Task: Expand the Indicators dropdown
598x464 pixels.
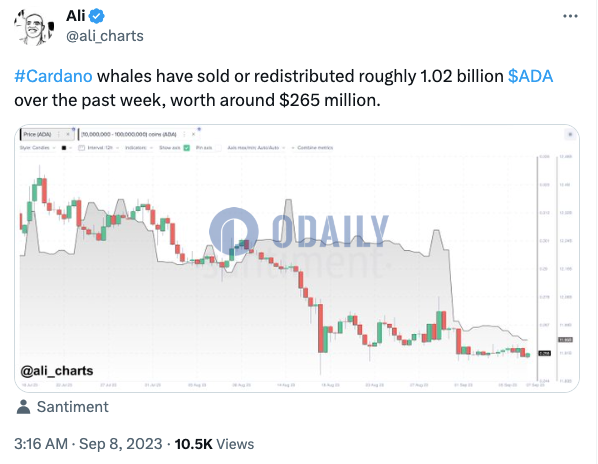Action: [x=139, y=148]
